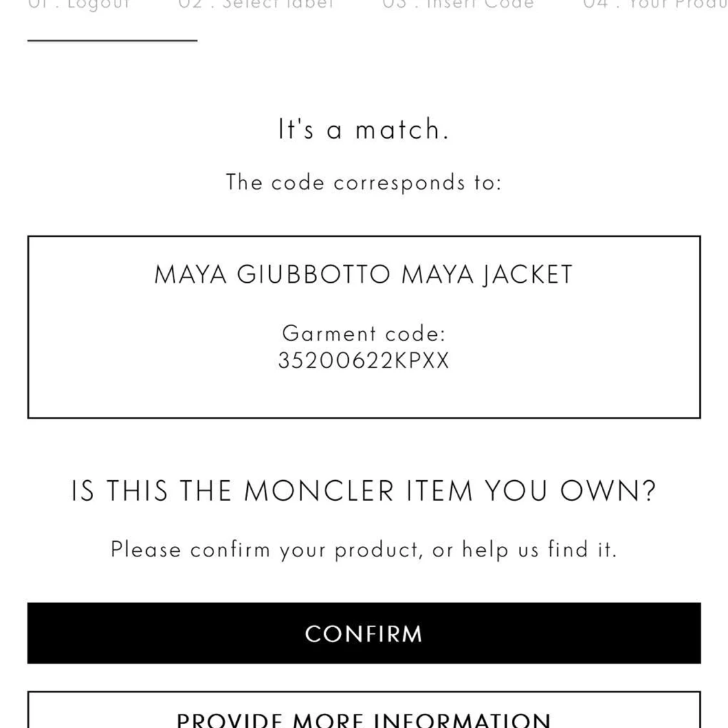728x728 pixels.
Task: Click "The code corresponds to:" label
Action: (x=364, y=182)
